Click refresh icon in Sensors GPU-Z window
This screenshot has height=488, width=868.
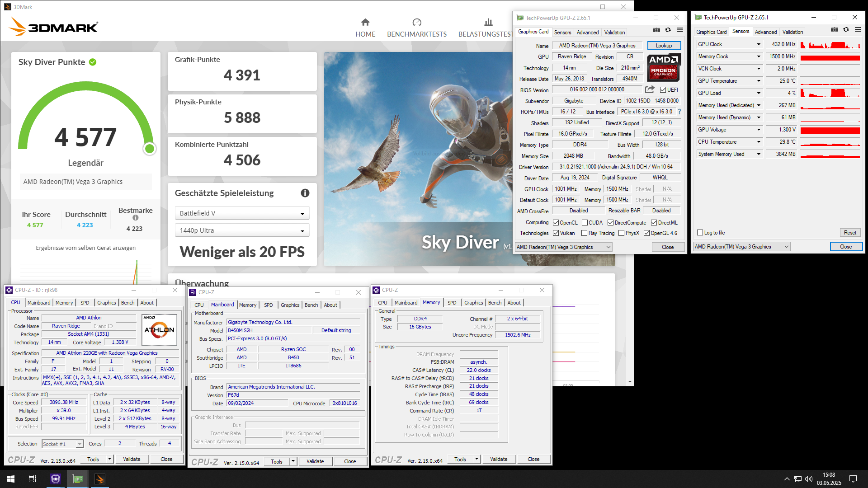point(846,30)
